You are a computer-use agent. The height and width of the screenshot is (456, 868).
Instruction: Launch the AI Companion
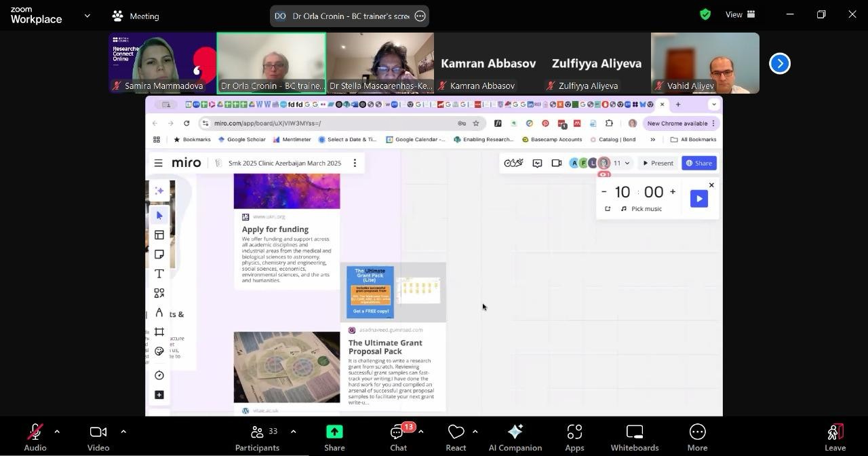coord(515,437)
